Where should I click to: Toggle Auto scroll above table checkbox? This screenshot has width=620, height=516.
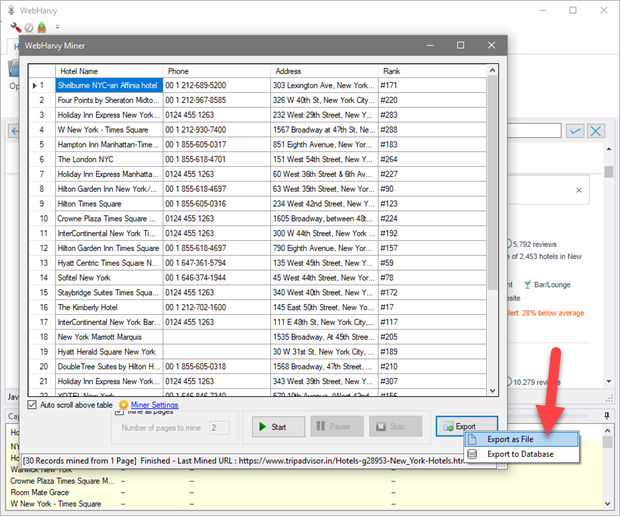click(x=32, y=405)
